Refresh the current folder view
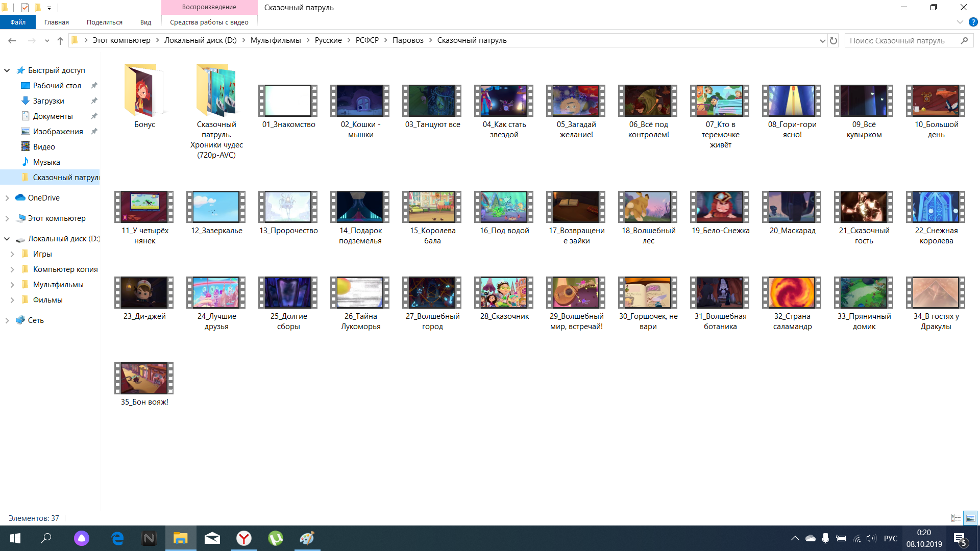 [x=834, y=41]
